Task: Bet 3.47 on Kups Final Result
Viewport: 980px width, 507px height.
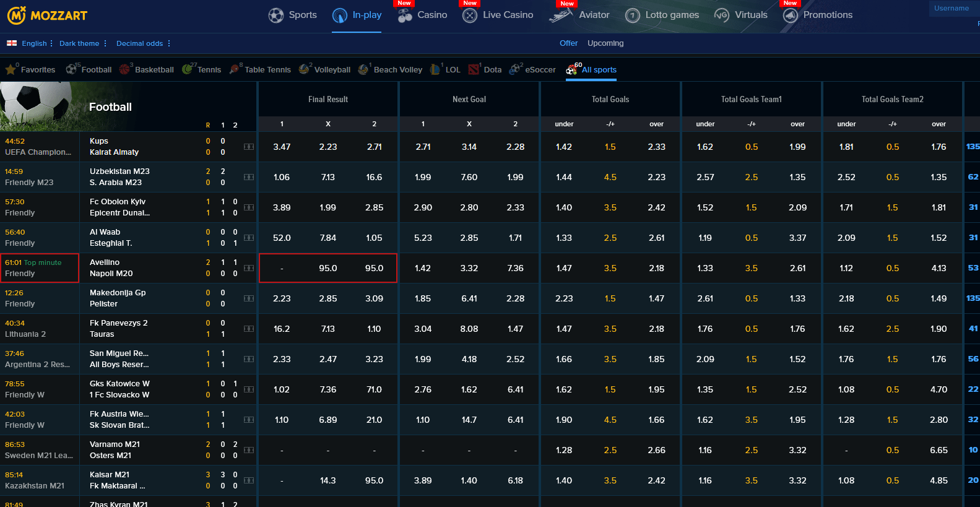Action: coord(282,147)
